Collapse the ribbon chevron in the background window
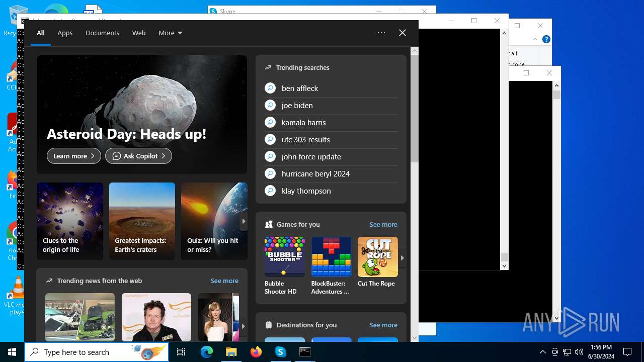 [x=535, y=39]
